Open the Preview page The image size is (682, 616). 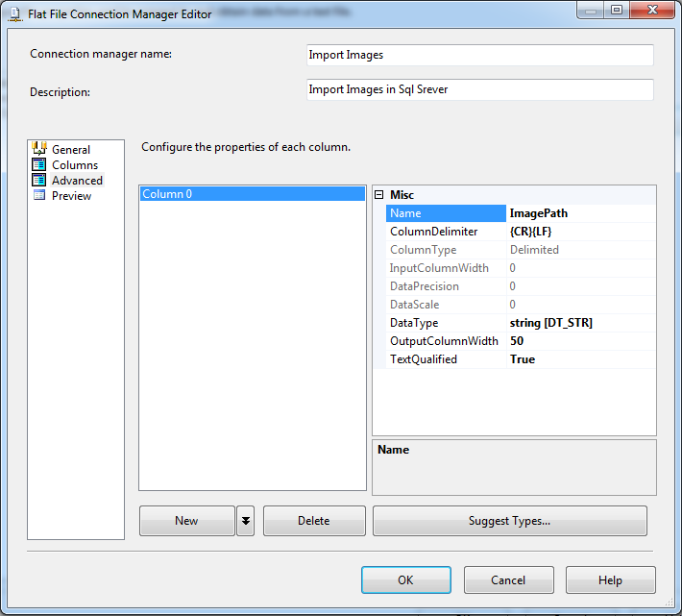[71, 196]
